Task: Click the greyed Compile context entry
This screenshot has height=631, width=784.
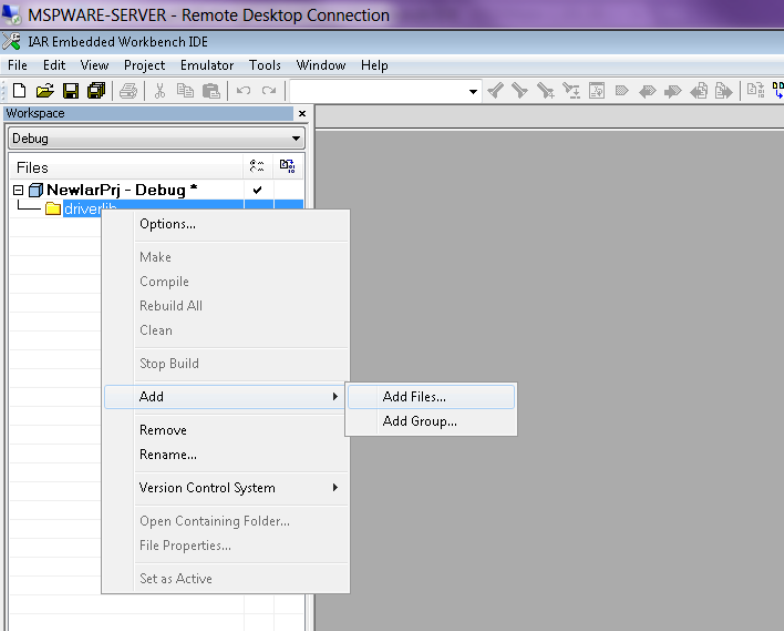Action: coord(225,282)
